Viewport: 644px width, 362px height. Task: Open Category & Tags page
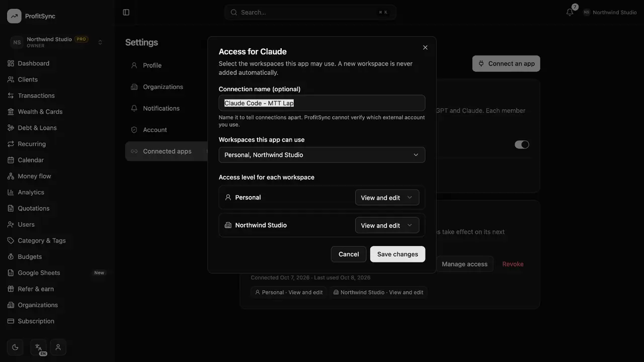coord(57,240)
